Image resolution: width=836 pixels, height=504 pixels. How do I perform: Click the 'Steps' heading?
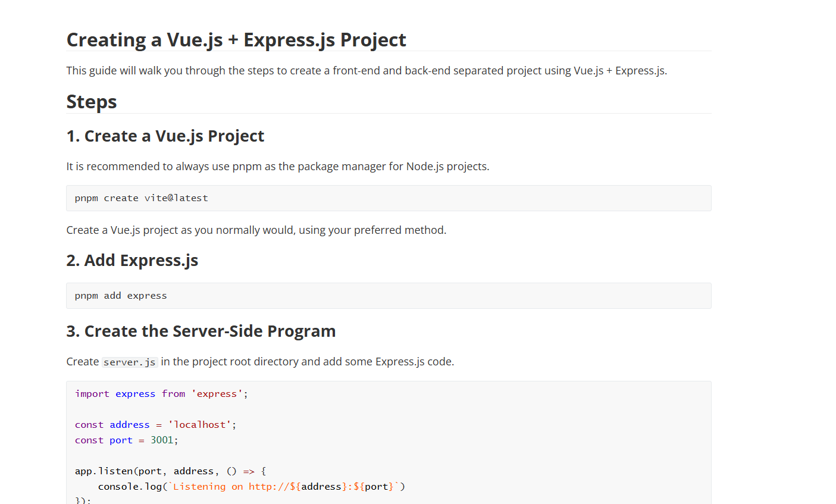point(92,102)
